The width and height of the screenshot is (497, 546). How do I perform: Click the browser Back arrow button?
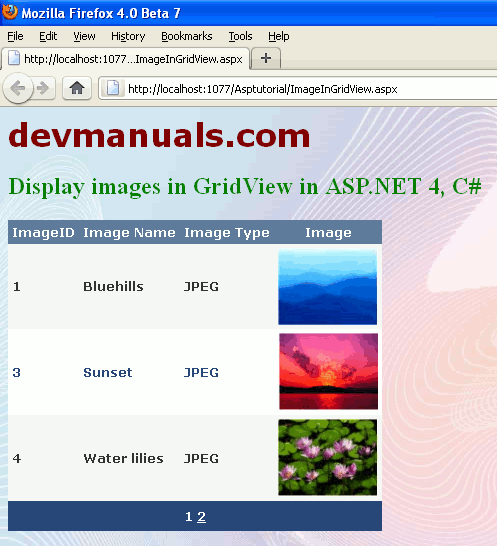pyautogui.click(x=18, y=88)
